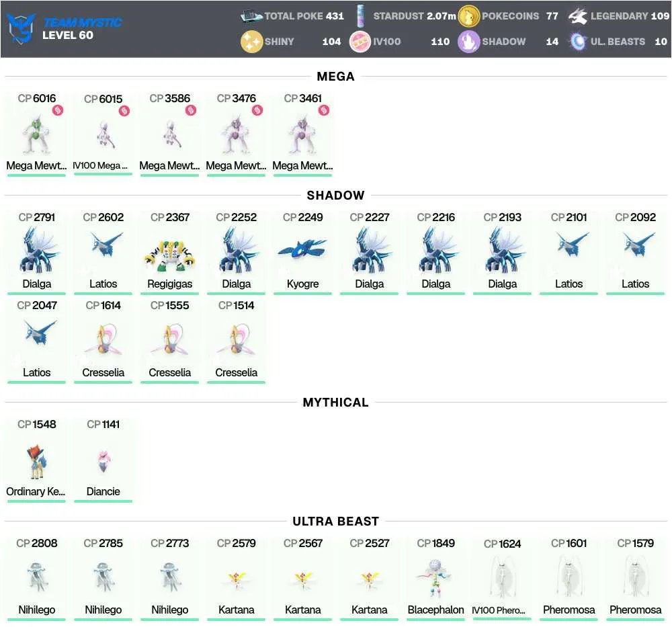Click the pink IV100 badge icon
The width and height of the screenshot is (672, 627).
click(x=360, y=42)
